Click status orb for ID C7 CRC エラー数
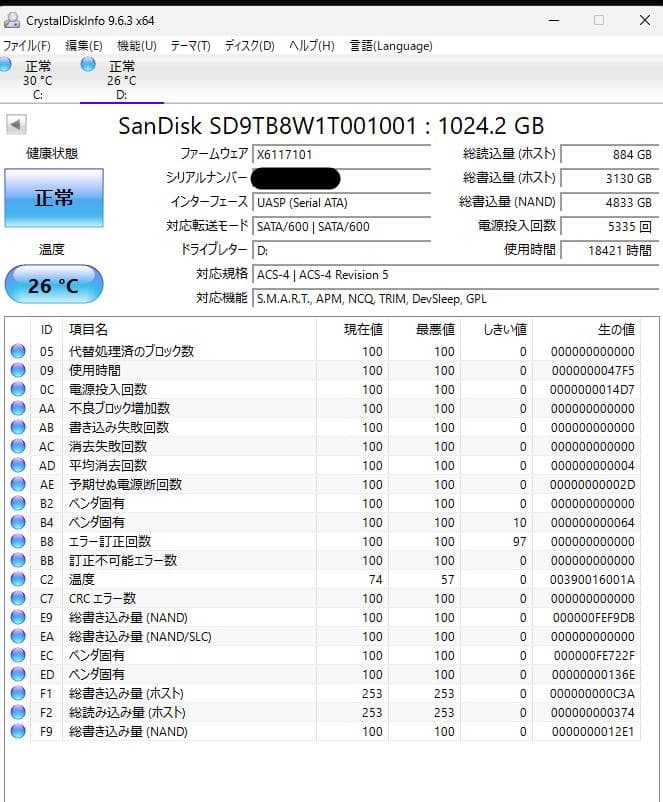 (18, 597)
